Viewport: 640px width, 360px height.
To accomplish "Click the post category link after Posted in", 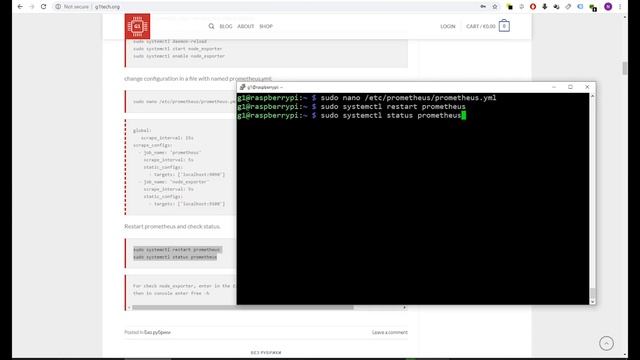I will click(158, 332).
